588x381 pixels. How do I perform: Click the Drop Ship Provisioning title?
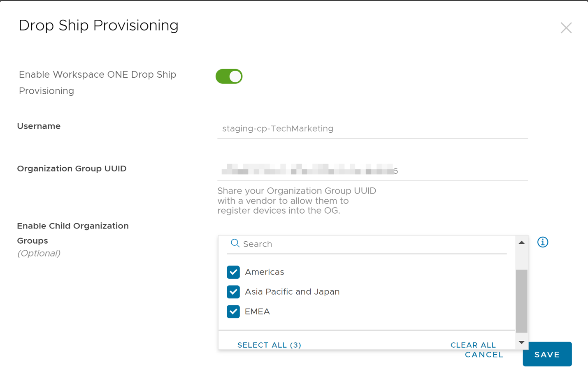pos(98,25)
